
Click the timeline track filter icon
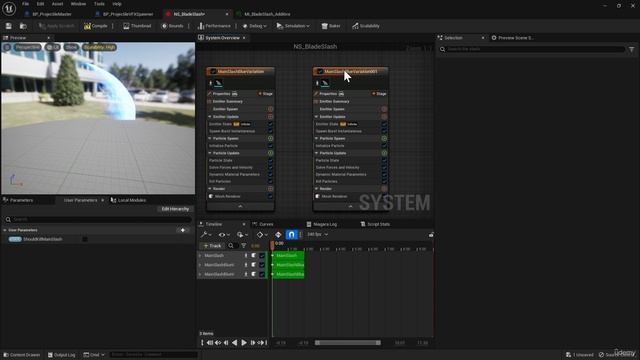click(x=244, y=246)
